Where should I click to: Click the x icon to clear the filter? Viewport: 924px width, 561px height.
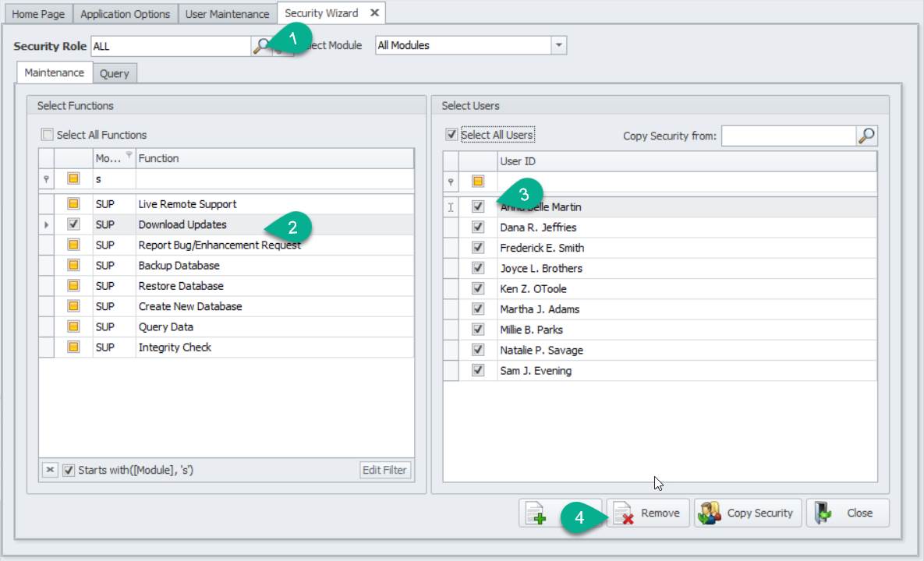[x=50, y=470]
